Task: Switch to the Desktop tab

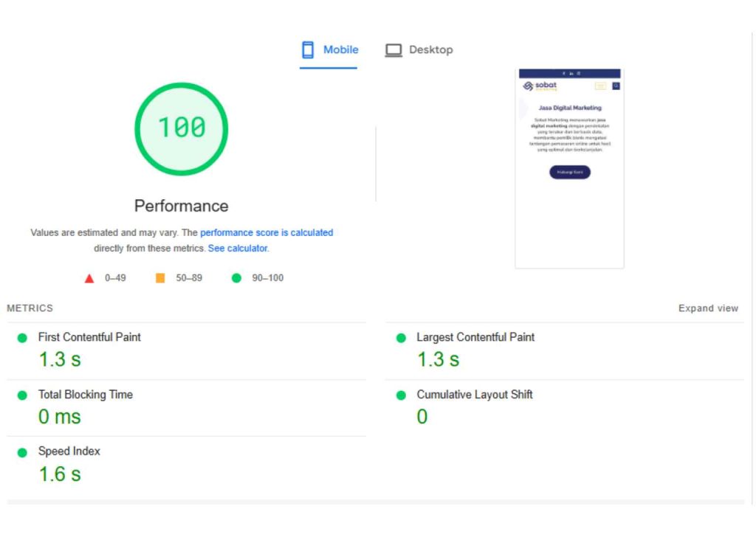Action: click(x=430, y=50)
